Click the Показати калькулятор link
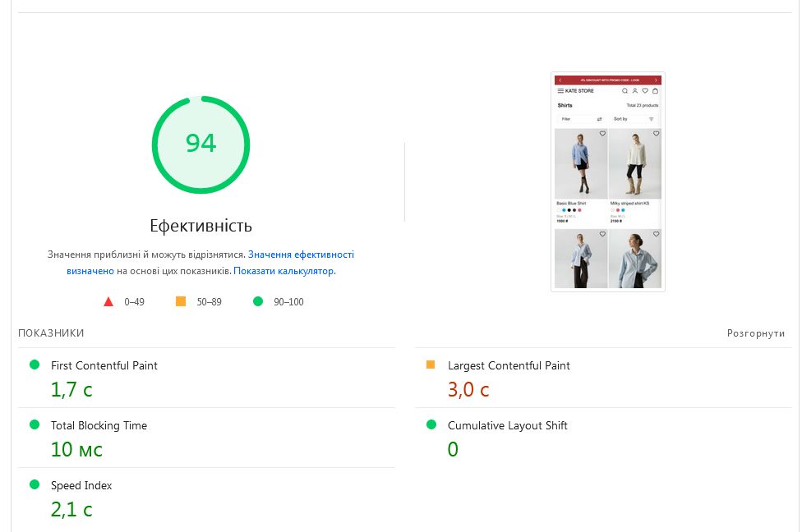The width and height of the screenshot is (802, 532). [x=284, y=271]
